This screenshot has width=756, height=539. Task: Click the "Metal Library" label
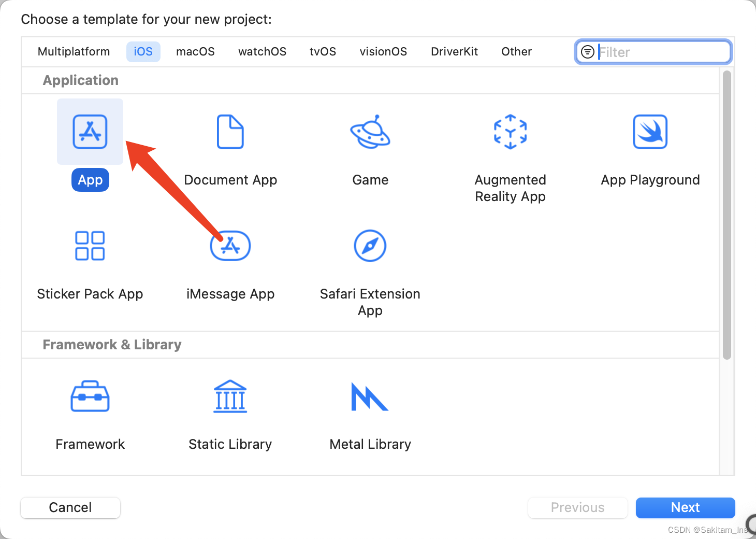(370, 444)
